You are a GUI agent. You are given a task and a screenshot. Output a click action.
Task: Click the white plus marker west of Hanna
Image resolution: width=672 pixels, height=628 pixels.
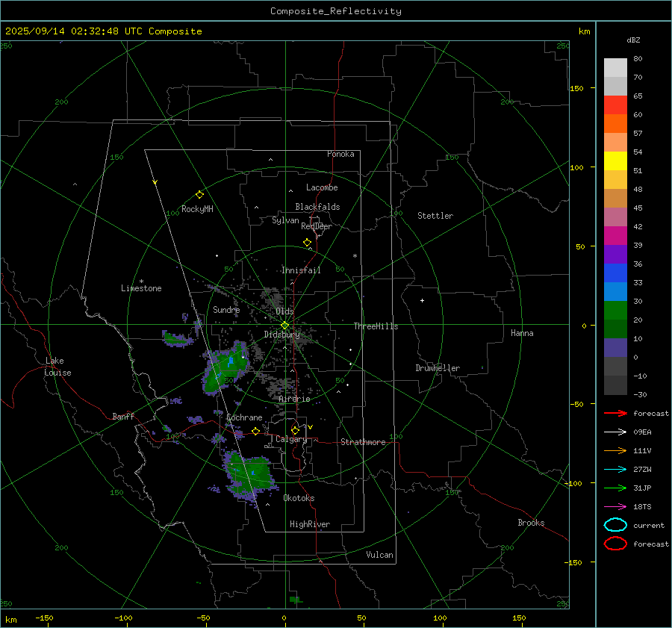pos(422,300)
